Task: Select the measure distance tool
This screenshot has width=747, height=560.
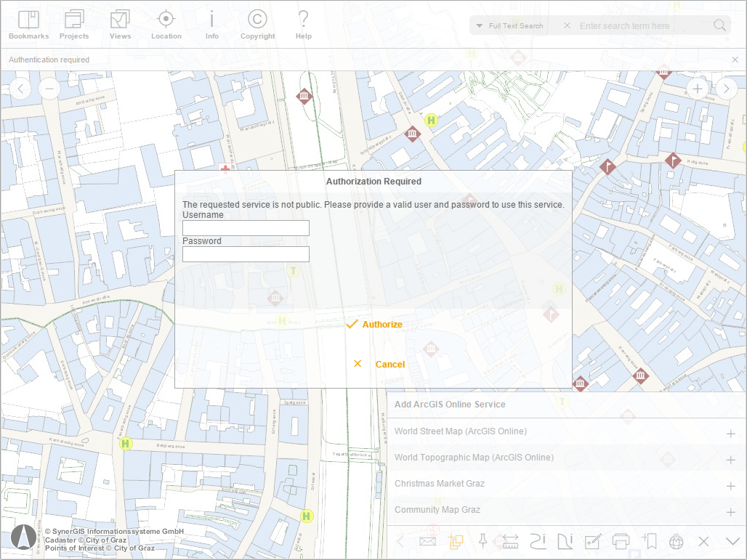Action: point(511,541)
